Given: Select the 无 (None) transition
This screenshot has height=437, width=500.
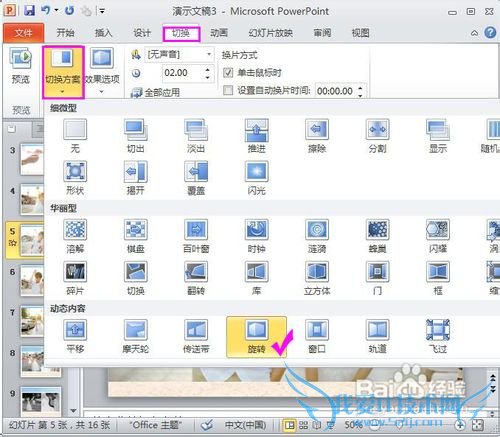Looking at the screenshot, I should coord(75,137).
